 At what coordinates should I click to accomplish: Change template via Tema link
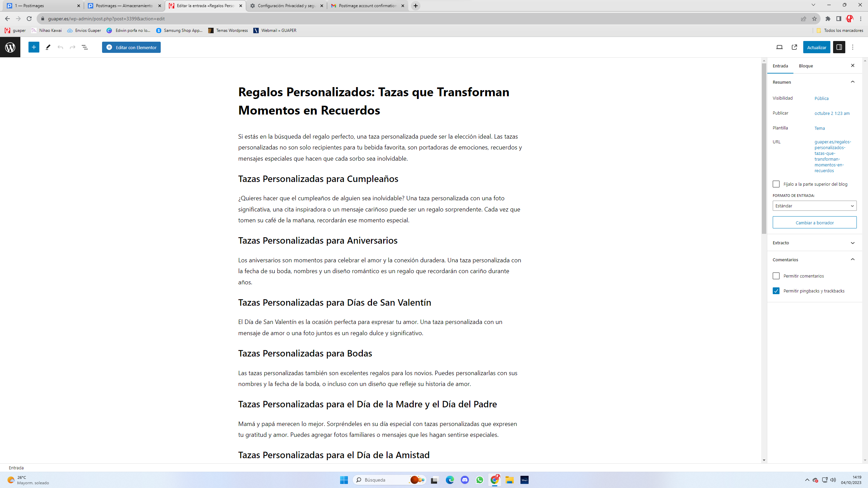(820, 128)
